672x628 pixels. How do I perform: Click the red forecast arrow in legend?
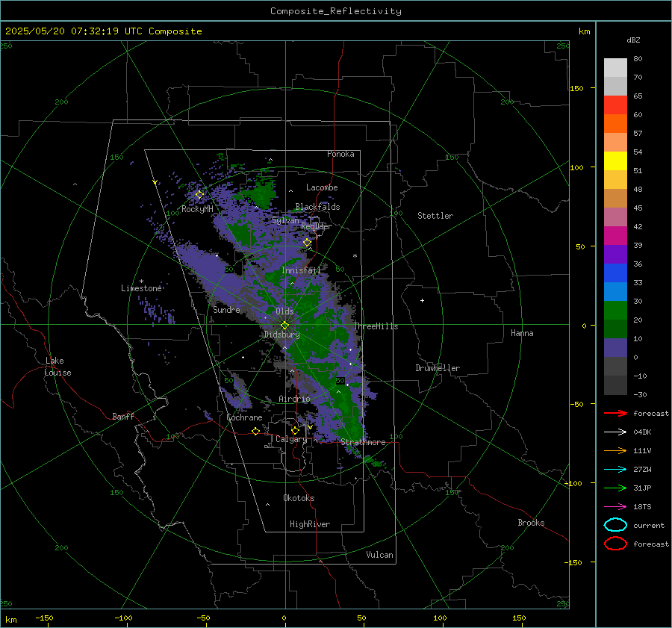pos(615,413)
